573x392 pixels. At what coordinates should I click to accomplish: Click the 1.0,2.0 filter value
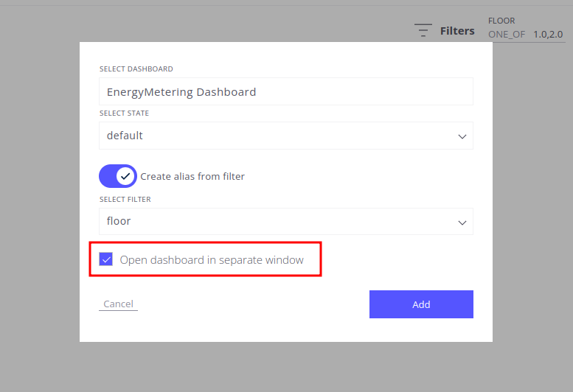(548, 34)
